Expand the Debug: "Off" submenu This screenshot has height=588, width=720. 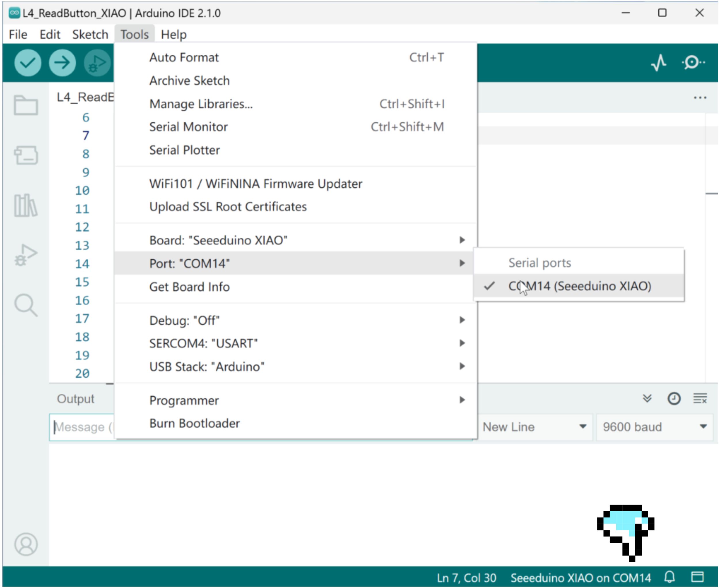coord(295,320)
